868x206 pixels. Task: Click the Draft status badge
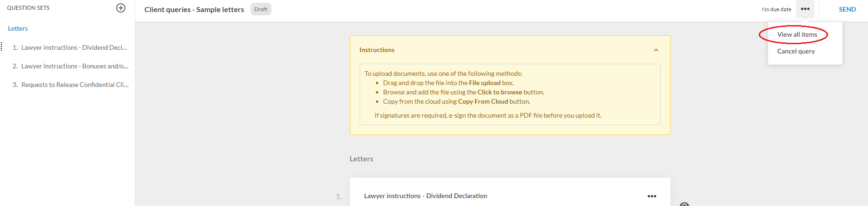261,9
